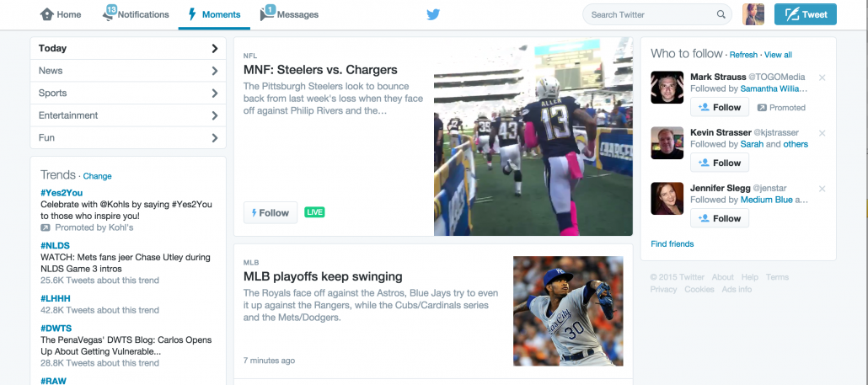The image size is (868, 385).
Task: Dismiss Jennifer Slegg suggestion
Action: (x=822, y=189)
